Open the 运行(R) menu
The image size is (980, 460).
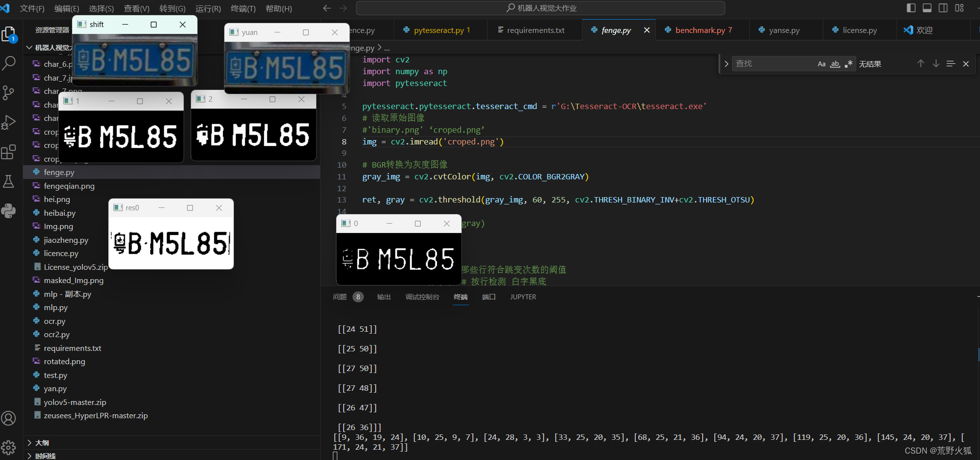[208, 9]
